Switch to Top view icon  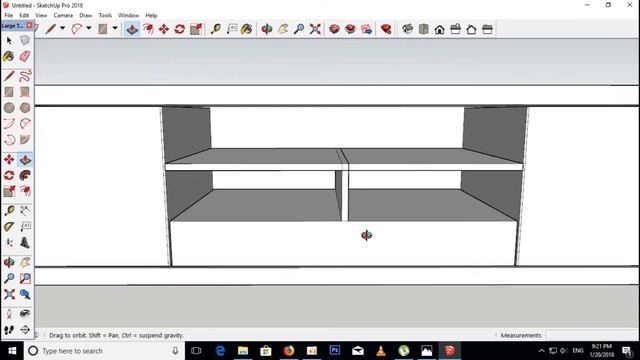click(424, 29)
